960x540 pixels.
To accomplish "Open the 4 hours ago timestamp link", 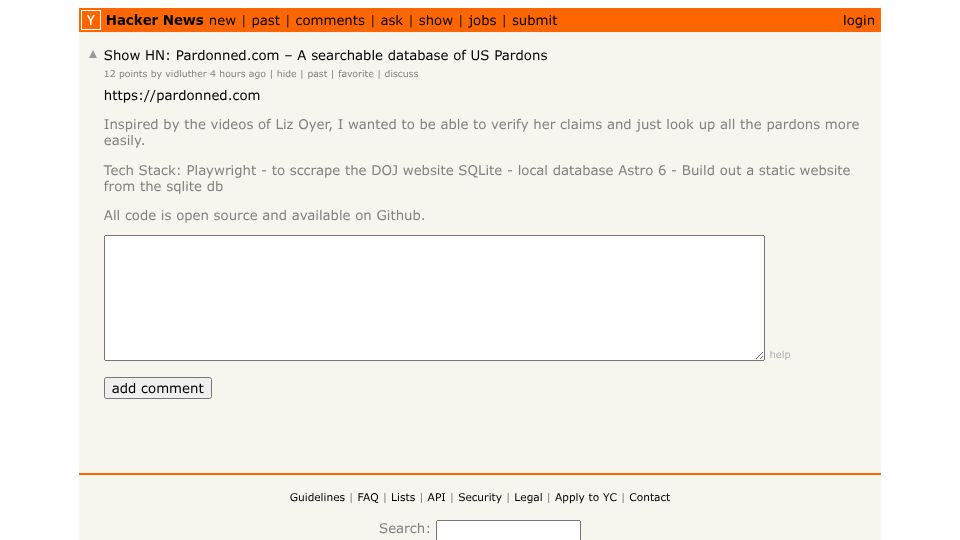I will (238, 73).
